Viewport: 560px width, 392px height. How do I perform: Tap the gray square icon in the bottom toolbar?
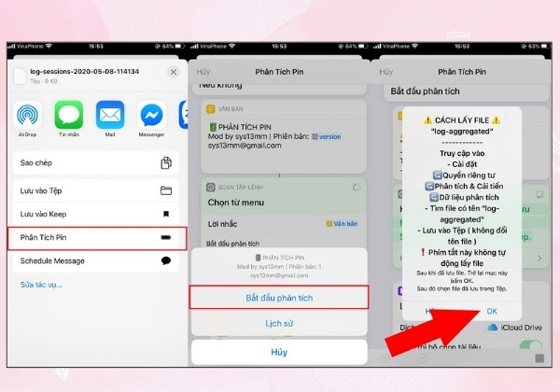point(539,358)
